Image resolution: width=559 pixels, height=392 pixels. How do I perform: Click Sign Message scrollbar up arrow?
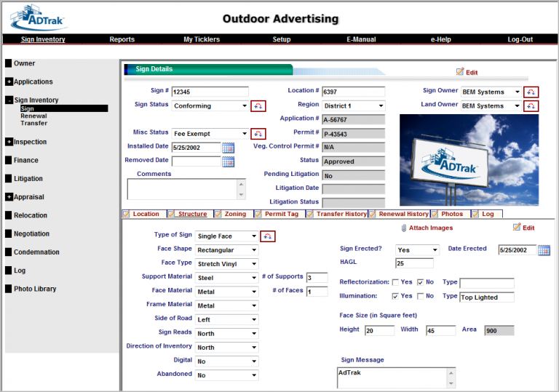click(451, 373)
